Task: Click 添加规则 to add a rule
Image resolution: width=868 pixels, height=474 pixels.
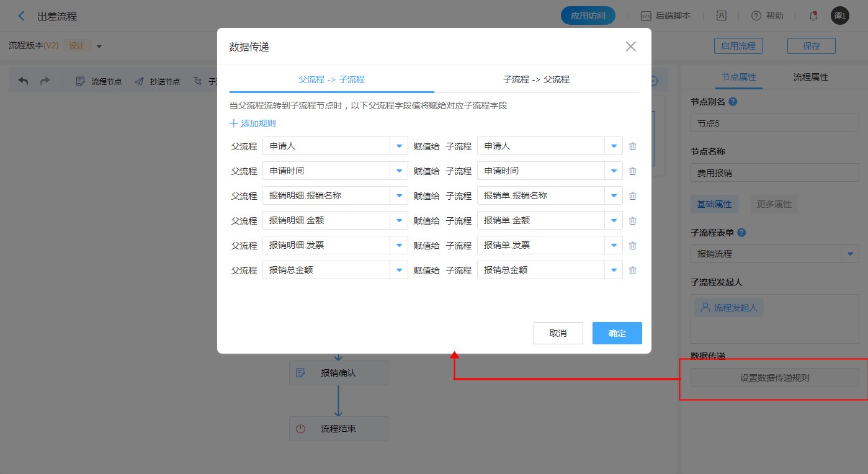Action: 253,123
